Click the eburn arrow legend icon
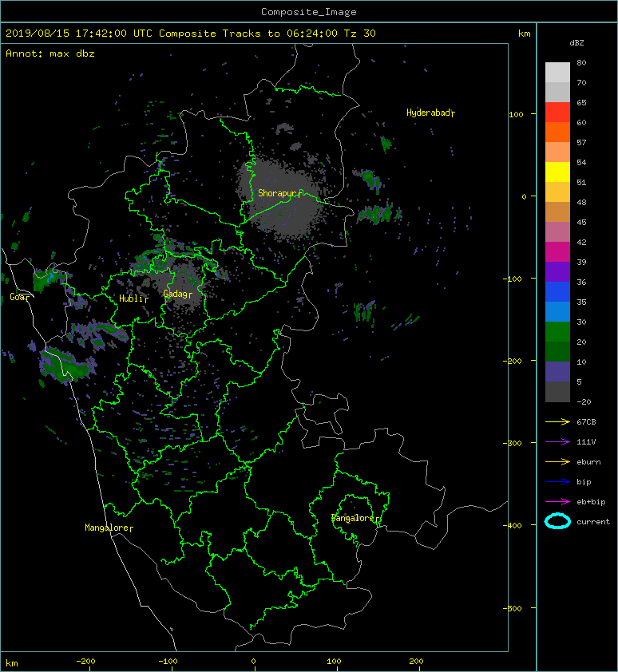This screenshot has width=618, height=672. pyautogui.click(x=557, y=462)
